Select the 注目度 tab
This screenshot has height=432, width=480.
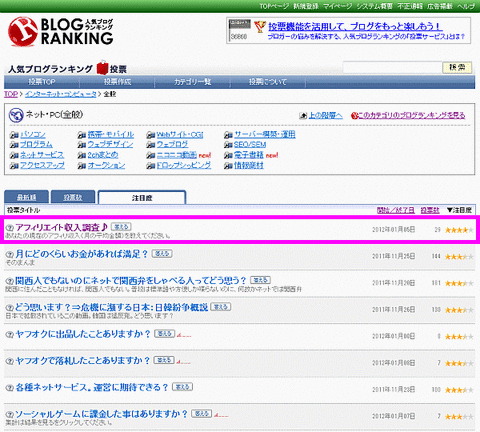142,198
